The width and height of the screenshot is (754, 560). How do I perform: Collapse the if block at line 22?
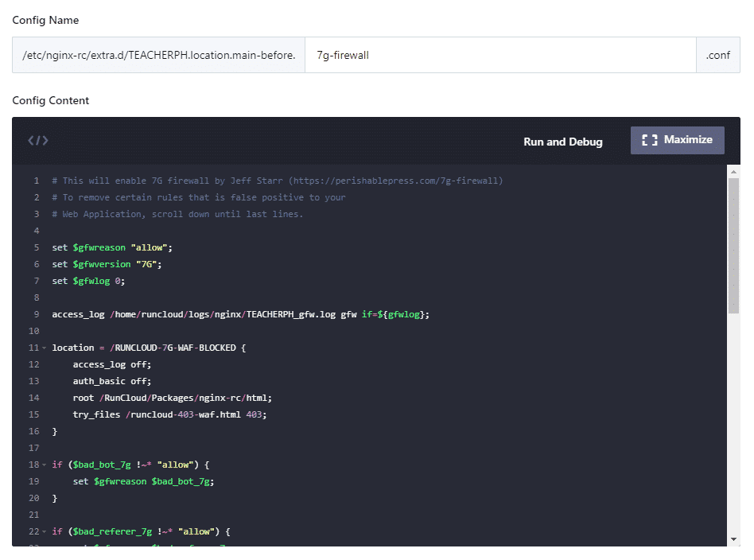45,531
